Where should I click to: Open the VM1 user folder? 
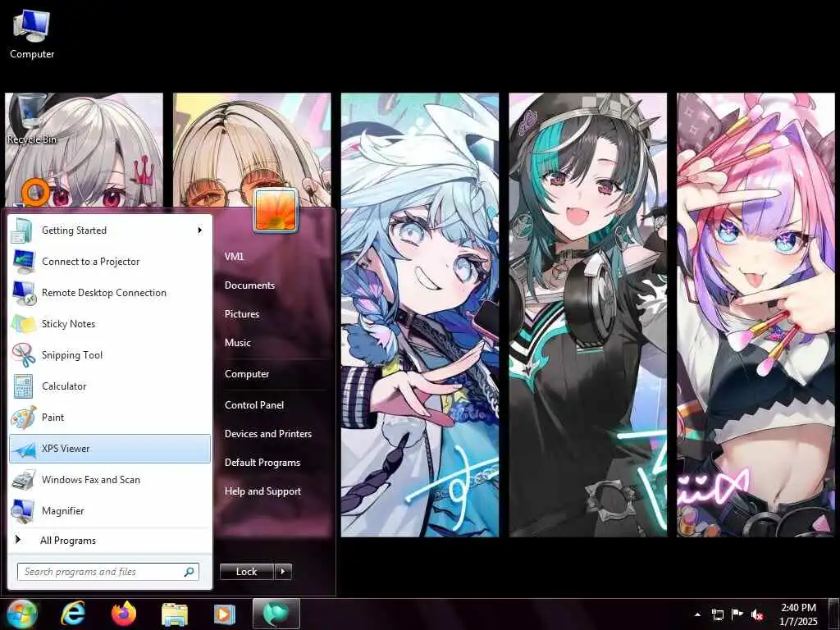point(234,257)
